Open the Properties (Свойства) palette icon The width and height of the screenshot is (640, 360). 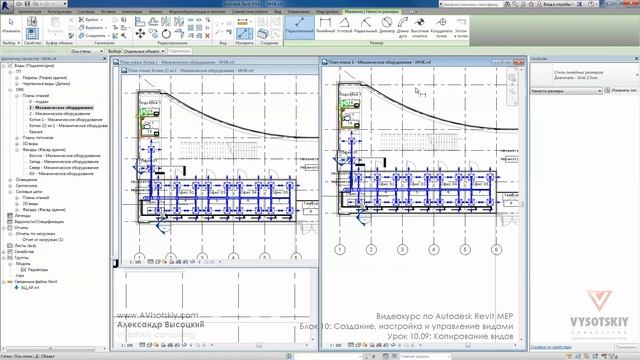click(x=32, y=33)
